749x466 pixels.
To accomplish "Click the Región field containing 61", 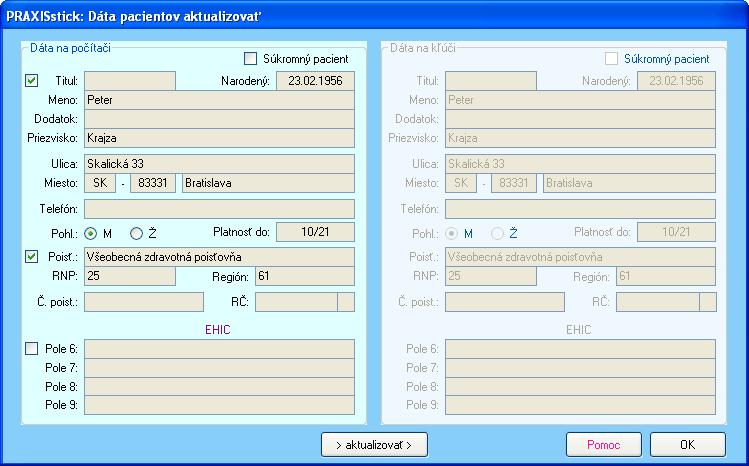I will coord(304,276).
